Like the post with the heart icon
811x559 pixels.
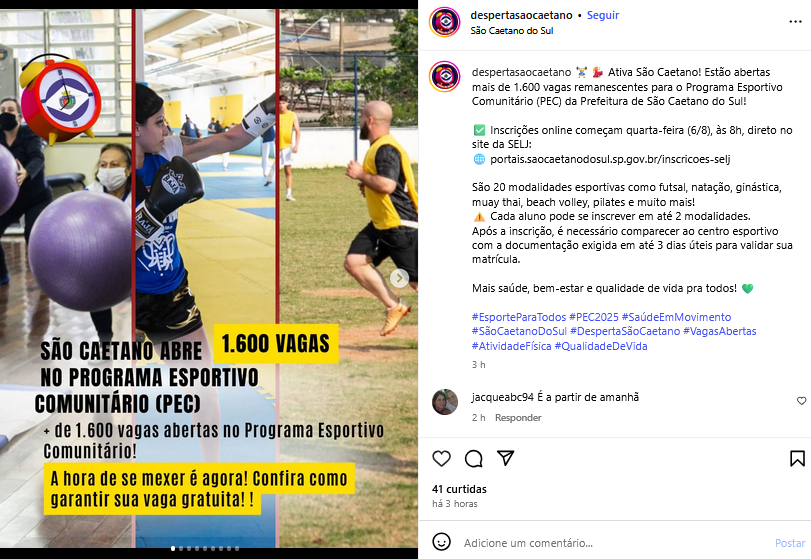click(441, 459)
